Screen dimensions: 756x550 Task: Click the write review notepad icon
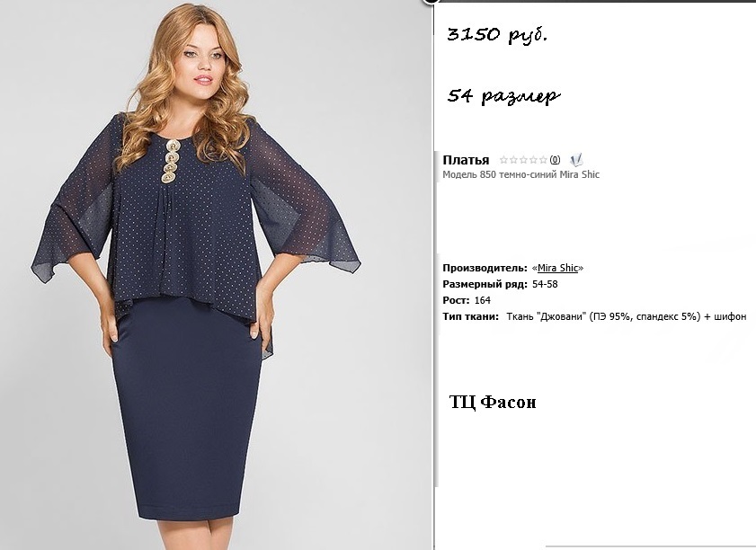(x=576, y=160)
